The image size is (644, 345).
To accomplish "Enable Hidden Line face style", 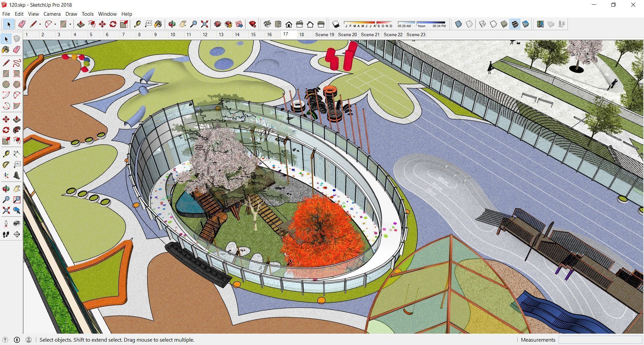I will tap(493, 24).
